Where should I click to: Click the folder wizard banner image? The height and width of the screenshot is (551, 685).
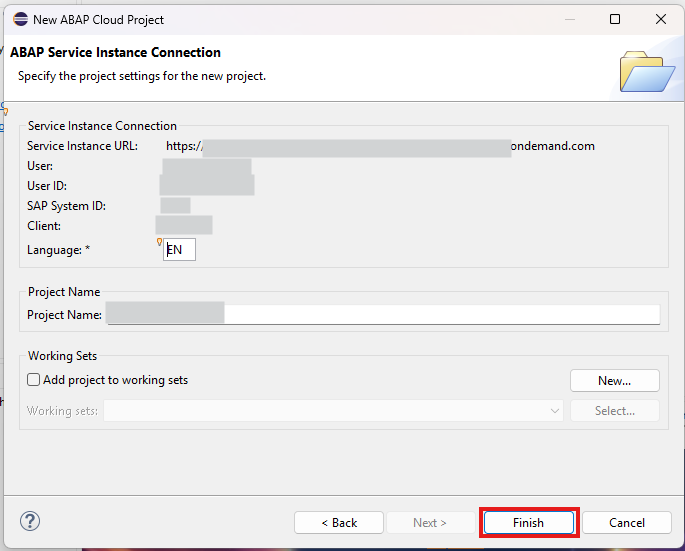pos(647,71)
